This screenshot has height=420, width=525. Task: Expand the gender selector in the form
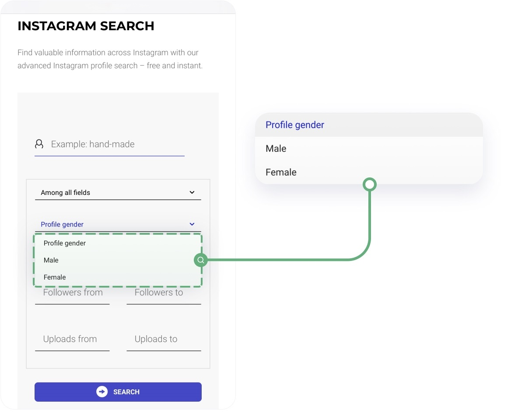[x=118, y=224]
